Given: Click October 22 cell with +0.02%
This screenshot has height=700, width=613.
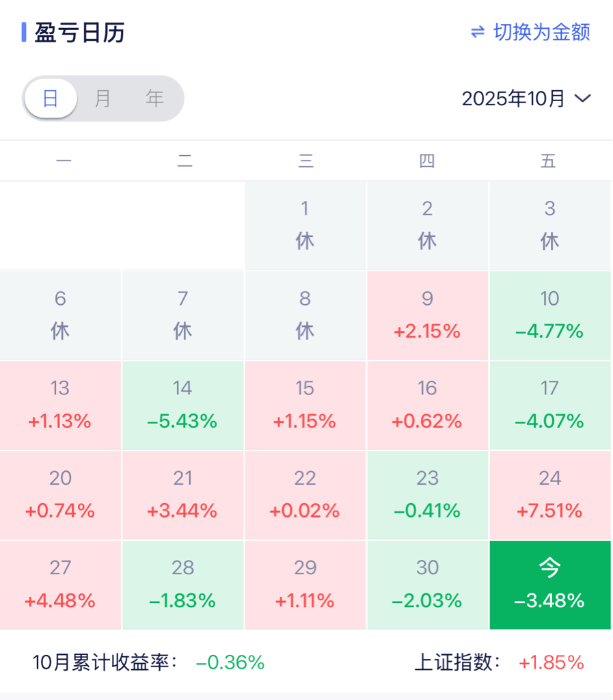Looking at the screenshot, I should coord(305,494).
